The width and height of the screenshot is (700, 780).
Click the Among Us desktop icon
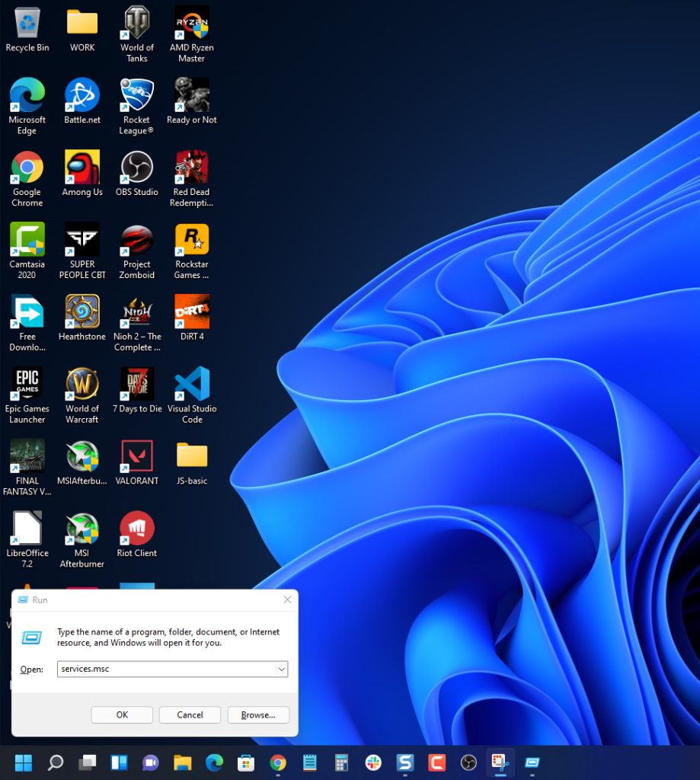pos(82,174)
